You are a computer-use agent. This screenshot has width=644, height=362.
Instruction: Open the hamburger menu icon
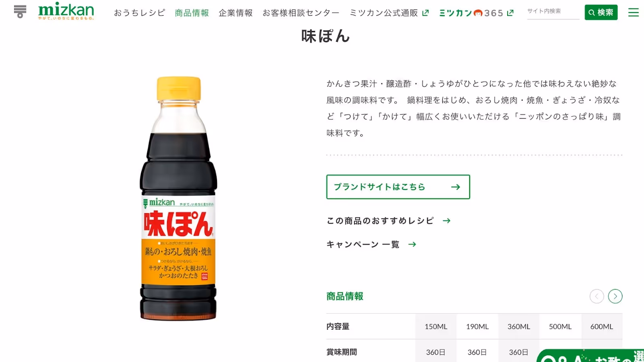point(634,12)
